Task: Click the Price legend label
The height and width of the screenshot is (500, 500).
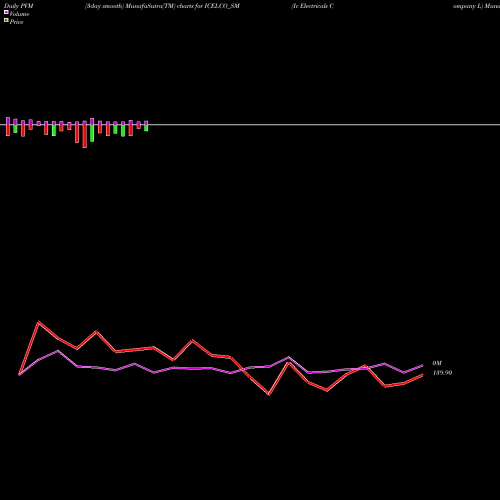Action: 16,22
